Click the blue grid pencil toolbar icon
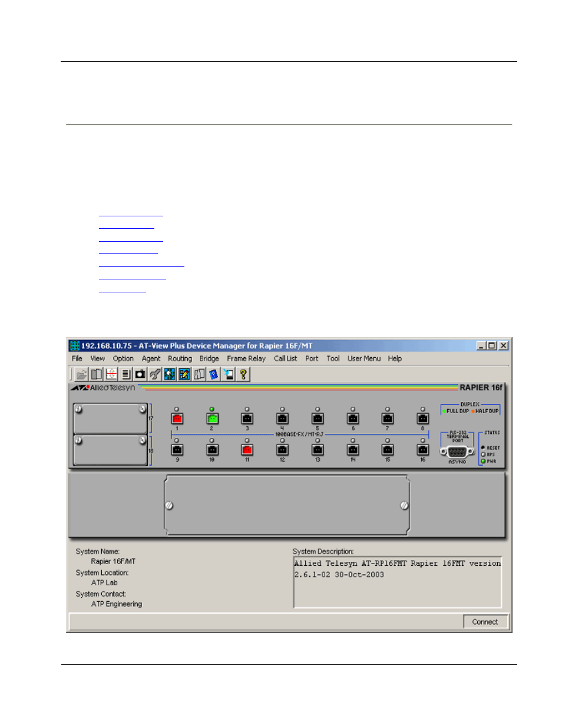 pyautogui.click(x=185, y=374)
